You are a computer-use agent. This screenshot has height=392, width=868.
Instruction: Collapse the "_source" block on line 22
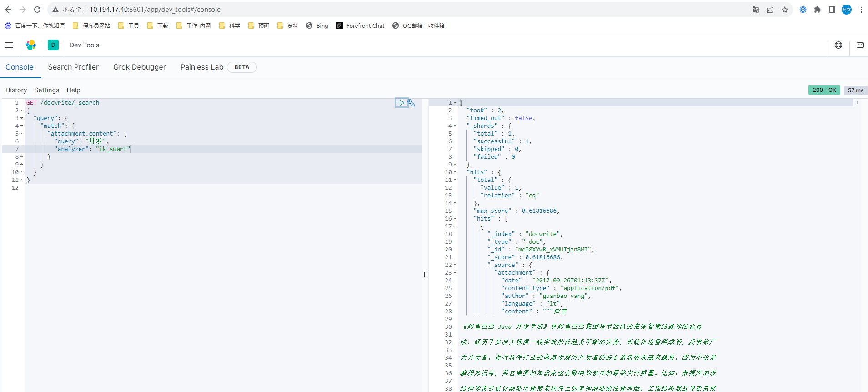click(455, 265)
